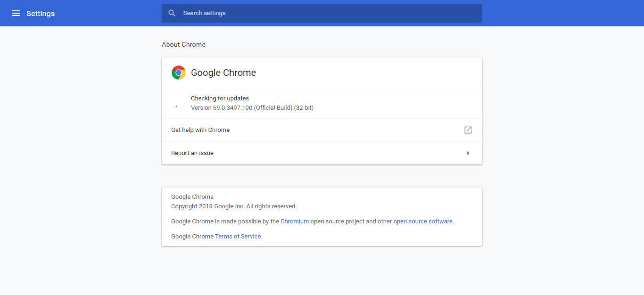Click the external link icon beside Get help
Screen dimensions: 644x295
coord(468,130)
